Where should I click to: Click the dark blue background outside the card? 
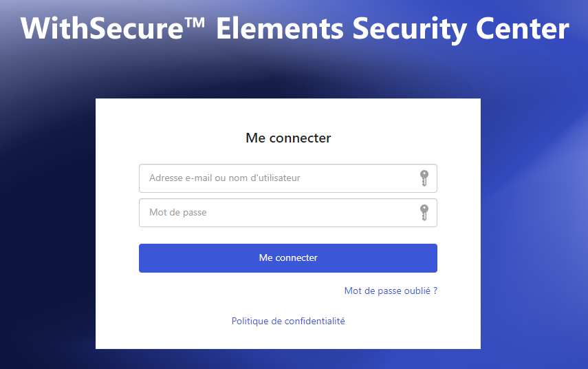[45, 225]
